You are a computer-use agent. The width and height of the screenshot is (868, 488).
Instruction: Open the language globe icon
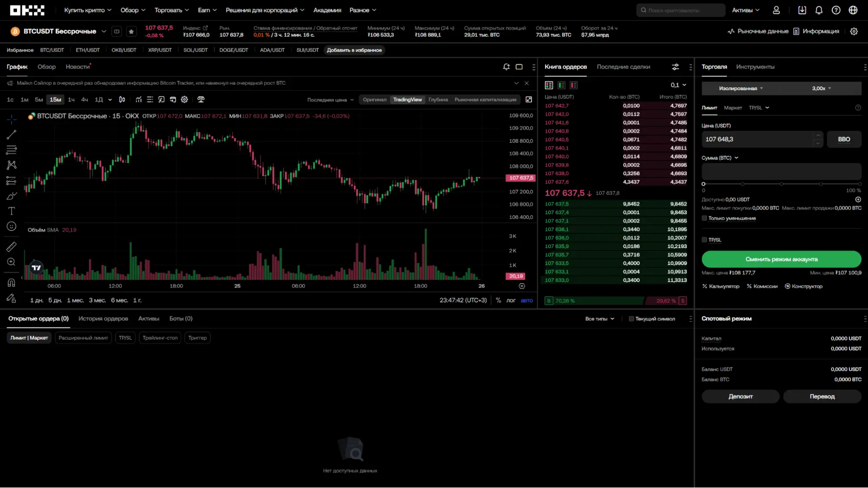point(853,10)
